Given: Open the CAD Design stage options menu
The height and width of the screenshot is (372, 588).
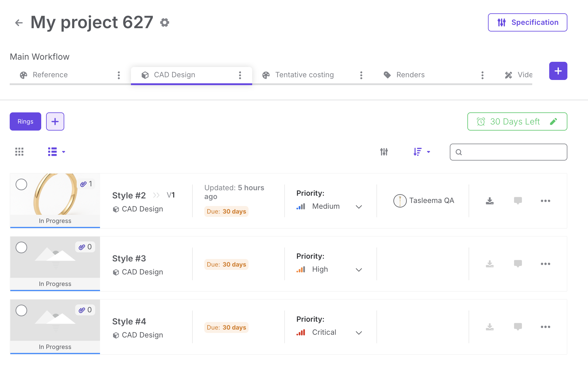Looking at the screenshot, I should [240, 75].
